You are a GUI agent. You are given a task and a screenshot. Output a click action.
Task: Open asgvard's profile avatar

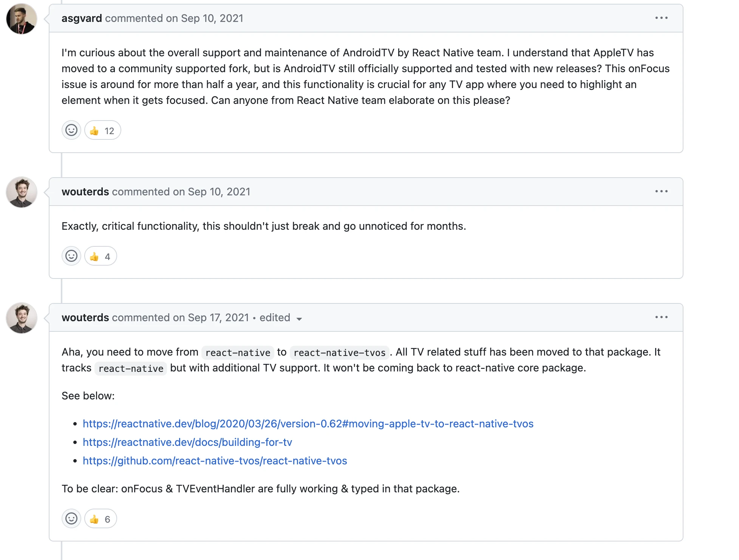(x=22, y=19)
